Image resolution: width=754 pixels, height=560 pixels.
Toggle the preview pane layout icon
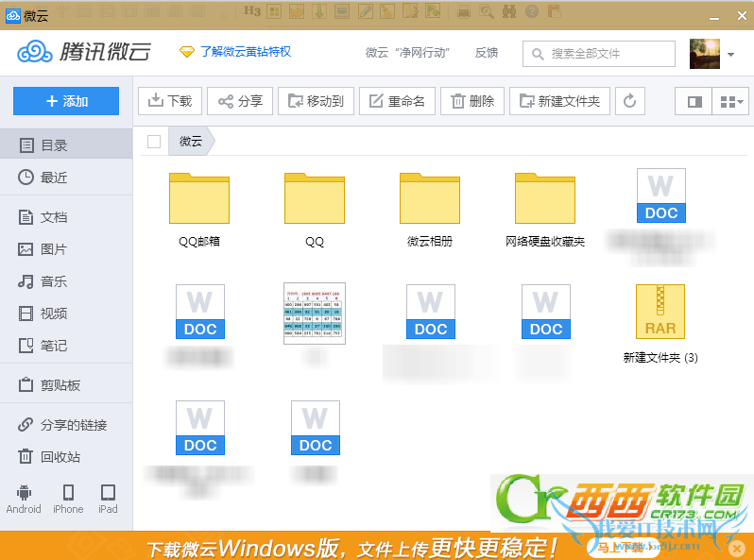(694, 101)
